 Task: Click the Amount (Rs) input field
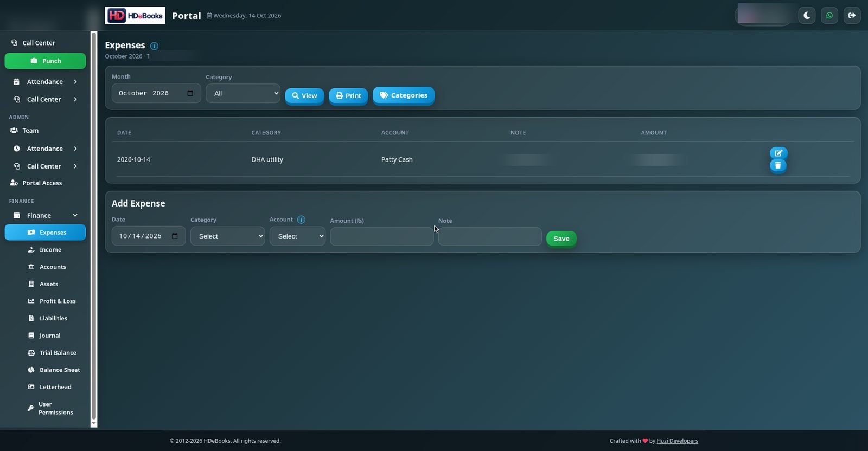coord(382,237)
